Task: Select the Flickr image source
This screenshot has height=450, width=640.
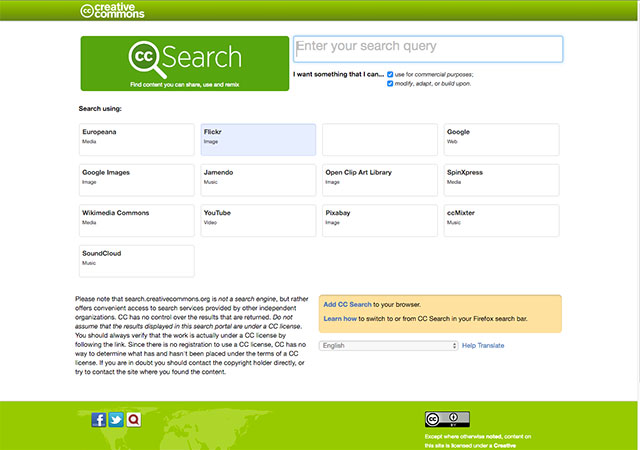Action: click(x=258, y=140)
